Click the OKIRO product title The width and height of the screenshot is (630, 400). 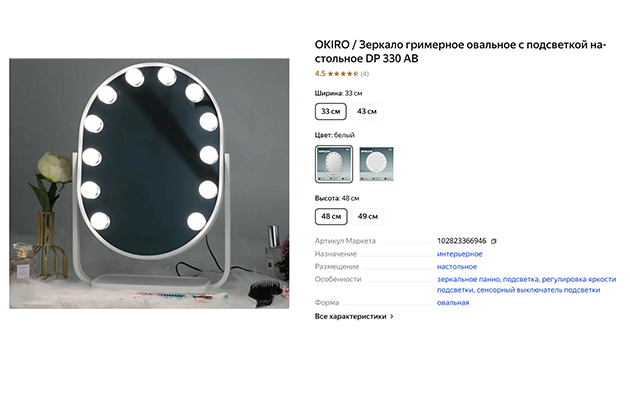coord(460,51)
